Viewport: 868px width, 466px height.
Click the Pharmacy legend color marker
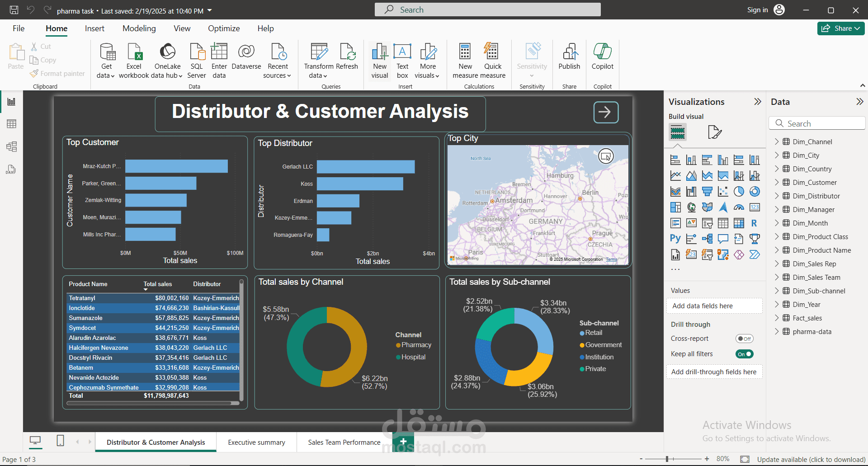[x=398, y=345]
